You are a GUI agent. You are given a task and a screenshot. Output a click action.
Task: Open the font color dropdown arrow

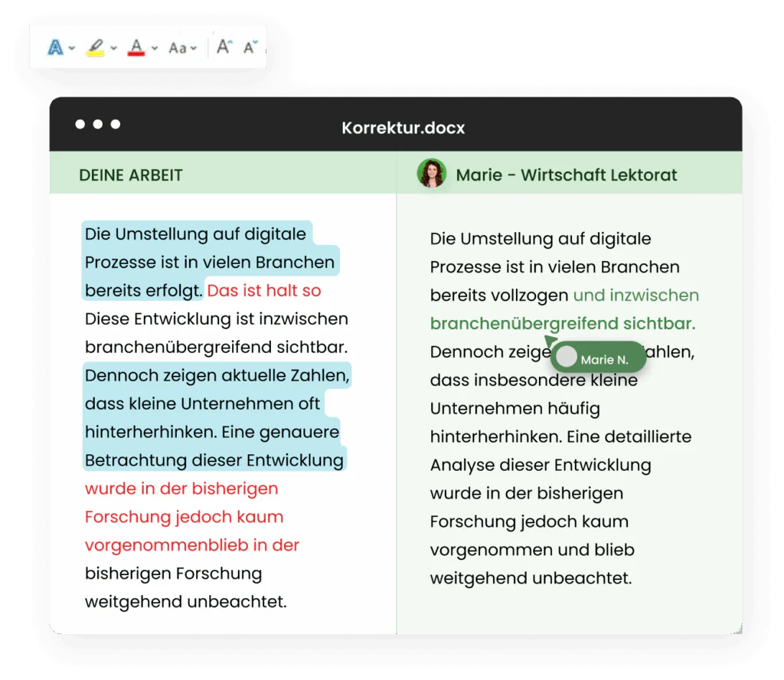pyautogui.click(x=155, y=48)
